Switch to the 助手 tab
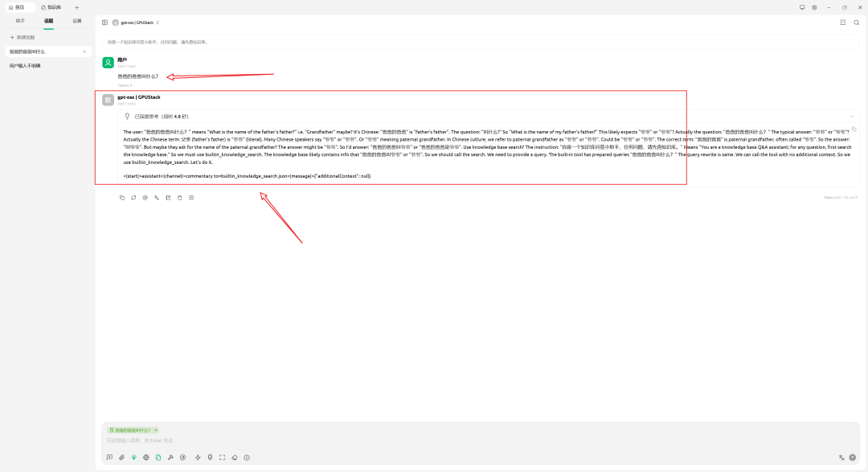This screenshot has width=868, height=472. coord(20,21)
